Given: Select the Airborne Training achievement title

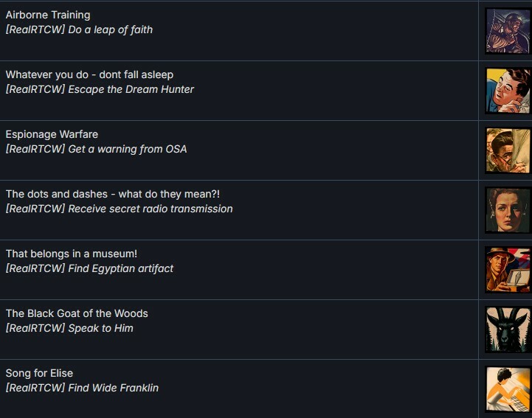Looking at the screenshot, I should pos(48,15).
